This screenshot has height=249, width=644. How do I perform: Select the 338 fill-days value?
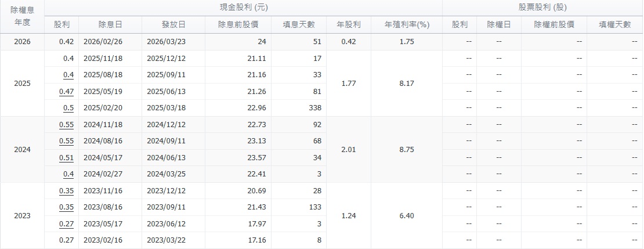[x=315, y=107]
